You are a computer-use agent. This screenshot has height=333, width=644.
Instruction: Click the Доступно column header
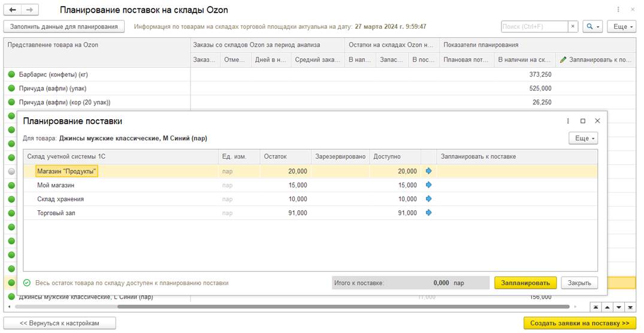(x=394, y=156)
